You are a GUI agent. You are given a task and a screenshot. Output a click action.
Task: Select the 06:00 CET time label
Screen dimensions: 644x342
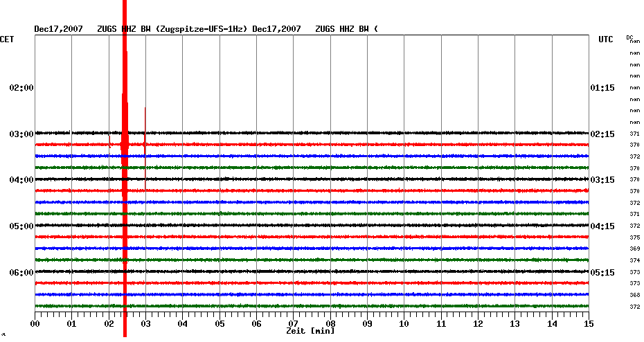pos(21,273)
